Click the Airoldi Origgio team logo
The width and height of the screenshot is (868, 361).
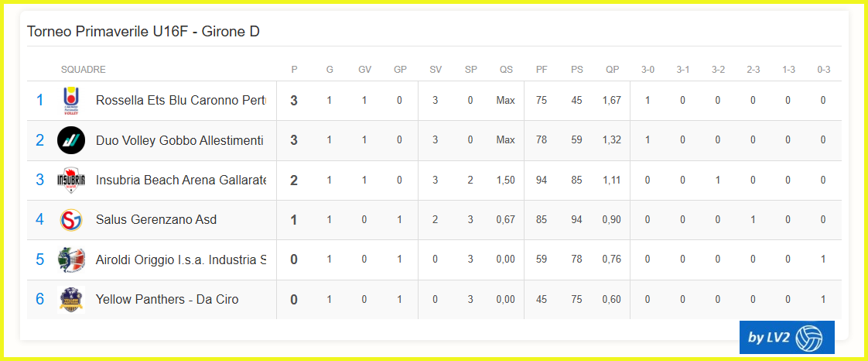coord(71,260)
